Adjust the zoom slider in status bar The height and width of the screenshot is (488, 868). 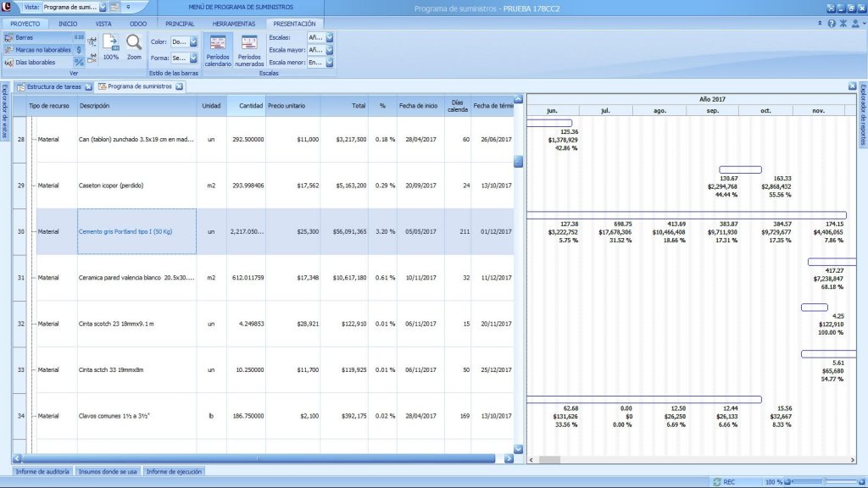point(822,481)
